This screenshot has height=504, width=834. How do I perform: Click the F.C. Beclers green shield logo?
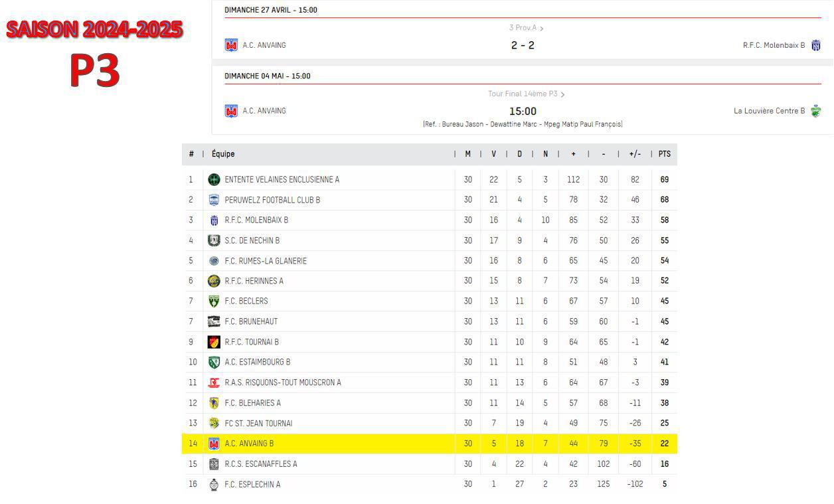(214, 301)
